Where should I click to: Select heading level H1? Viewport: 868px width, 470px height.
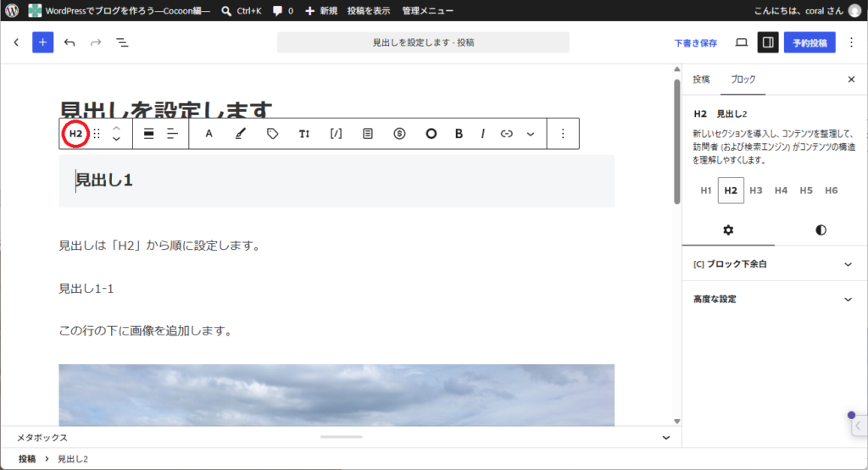[x=706, y=191]
